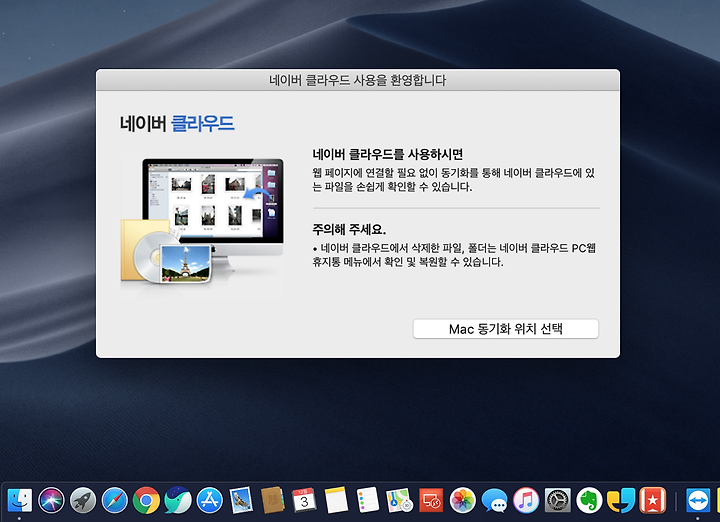Click the '주의해 주세요.' heading
720x522 pixels.
coord(349,229)
